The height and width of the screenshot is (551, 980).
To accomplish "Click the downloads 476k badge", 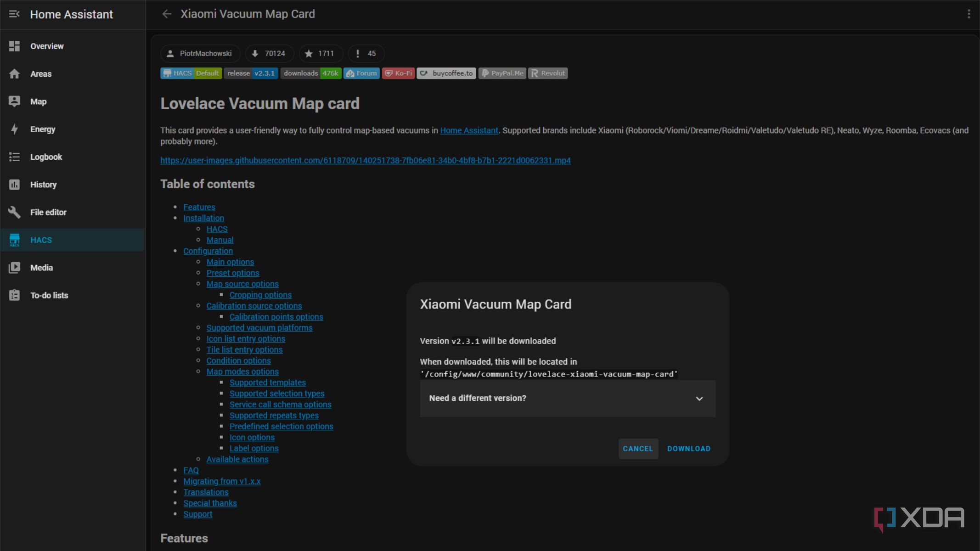I will [x=311, y=73].
